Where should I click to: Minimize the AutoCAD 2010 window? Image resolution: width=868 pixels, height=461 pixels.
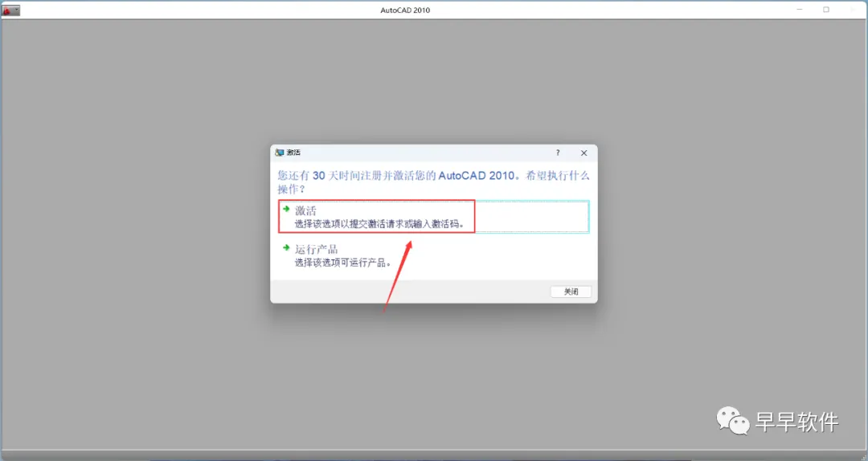click(800, 10)
